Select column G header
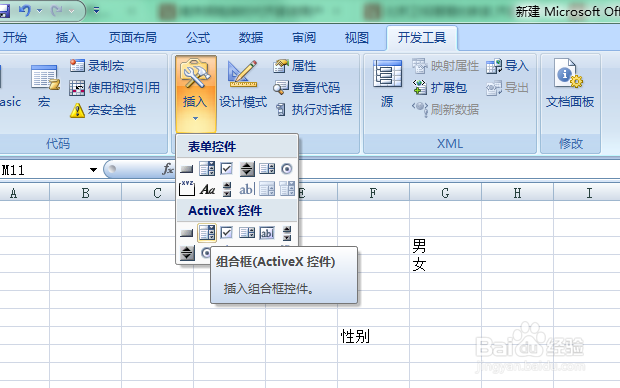Viewport: 620px width, 388px height. point(445,193)
